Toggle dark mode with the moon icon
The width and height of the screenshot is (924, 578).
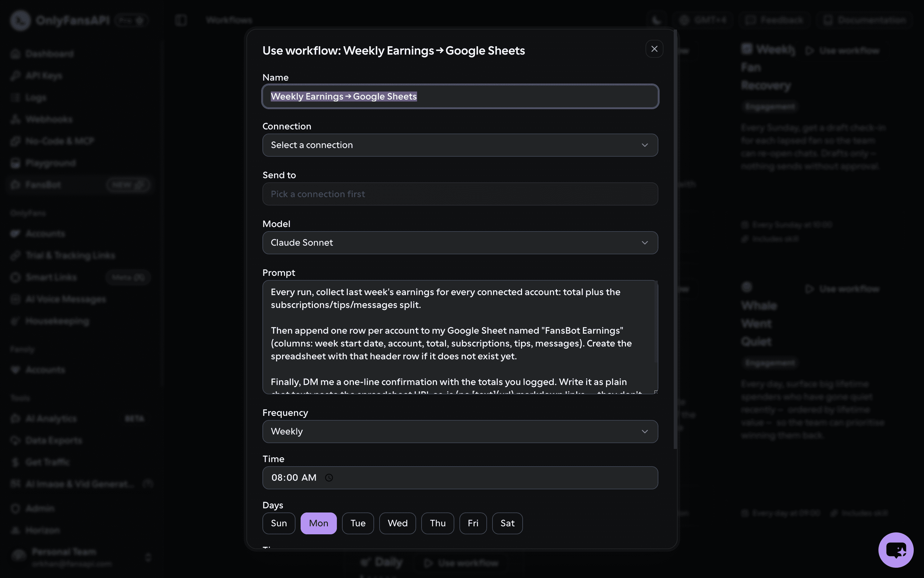(656, 20)
